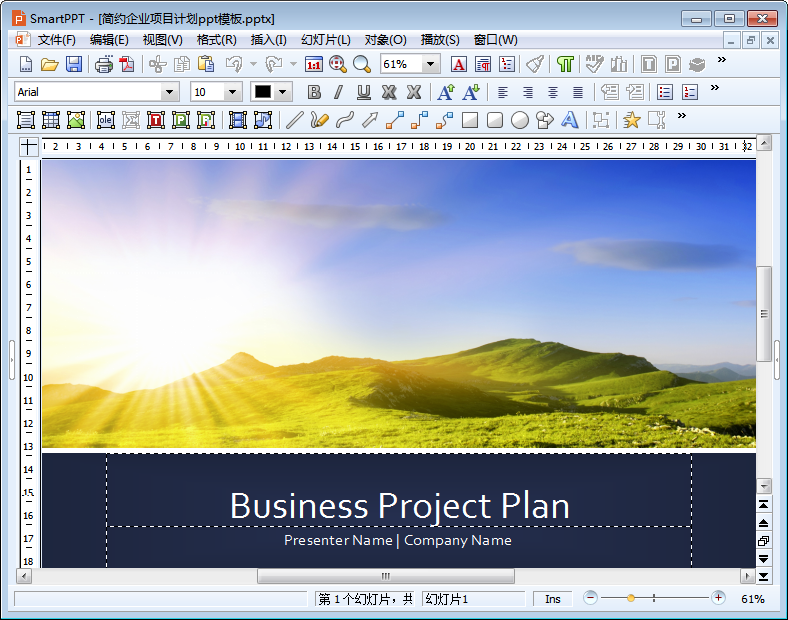This screenshot has height=620, width=788.
Task: Expand more formatting toolbar buttons chevron
Action: tap(715, 88)
